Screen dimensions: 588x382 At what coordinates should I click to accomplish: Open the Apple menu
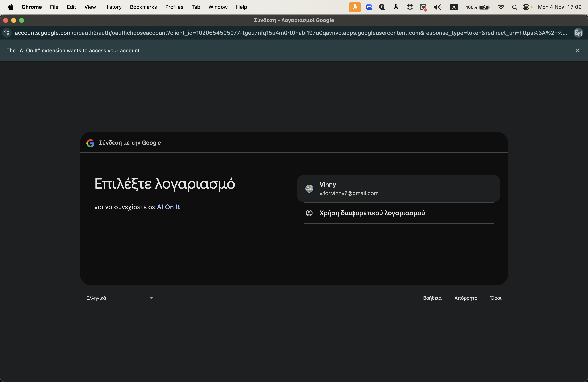11,7
